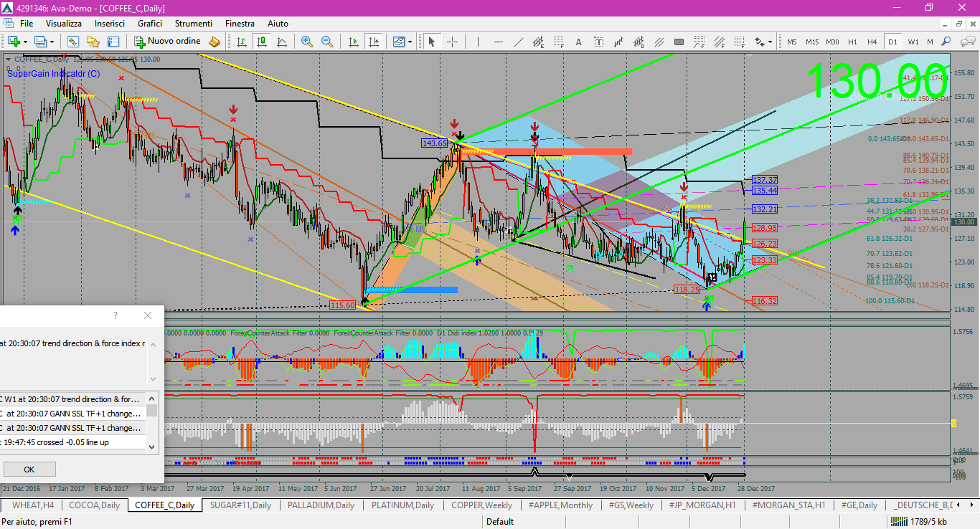Click the AutoTrading expert advisors icon
Image resolution: width=980 pixels, height=529 pixels.
coord(215,42)
